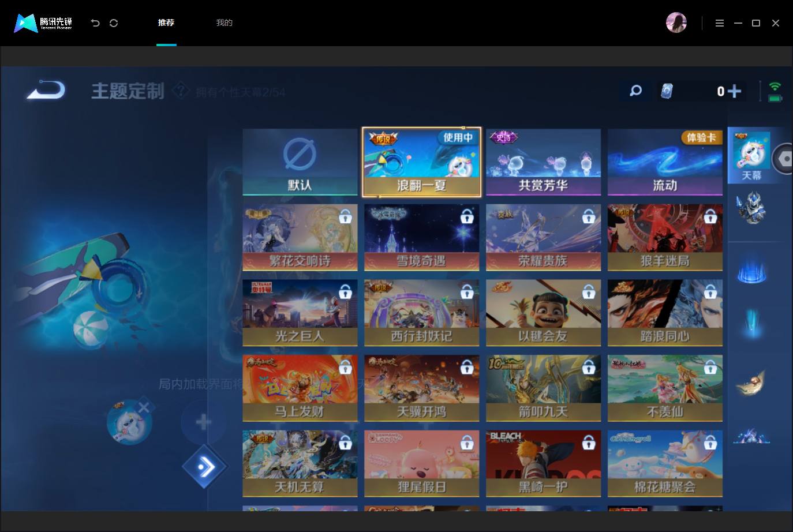Image resolution: width=793 pixels, height=532 pixels.
Task: Open the locked 棉花糖聚会 theme
Action: pyautogui.click(x=665, y=464)
